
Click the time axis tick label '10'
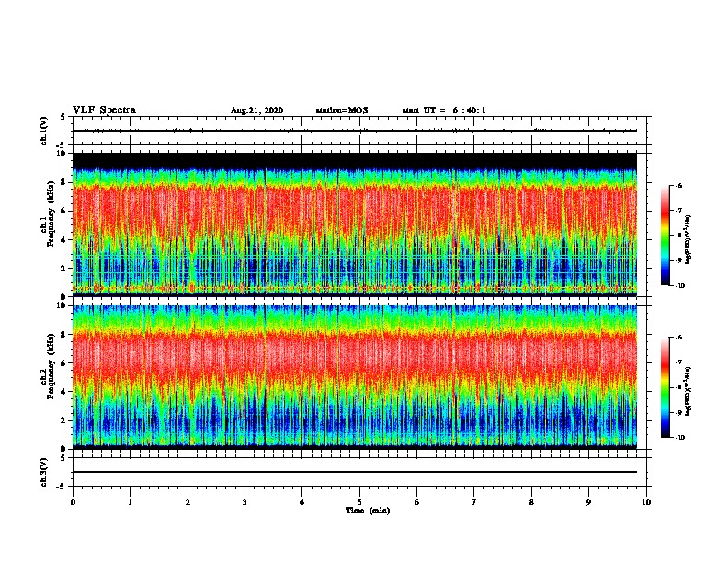coord(646,502)
